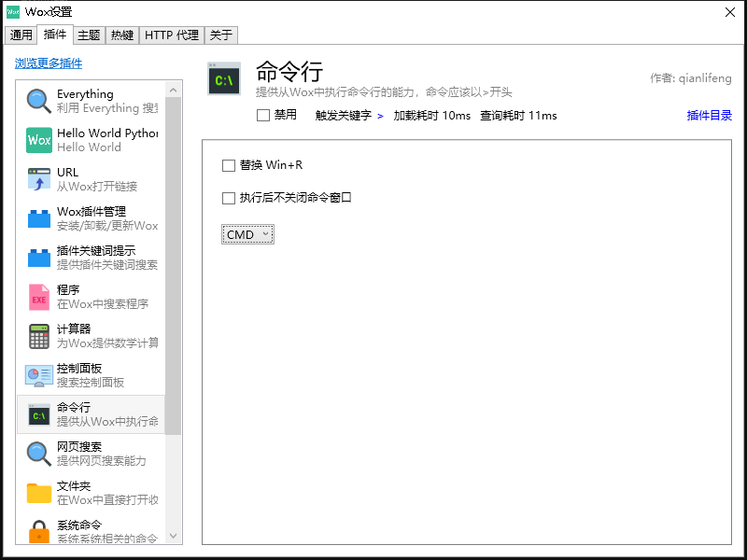Click the large 命令行 header icon
The height and width of the screenshot is (560, 747).
tap(224, 78)
